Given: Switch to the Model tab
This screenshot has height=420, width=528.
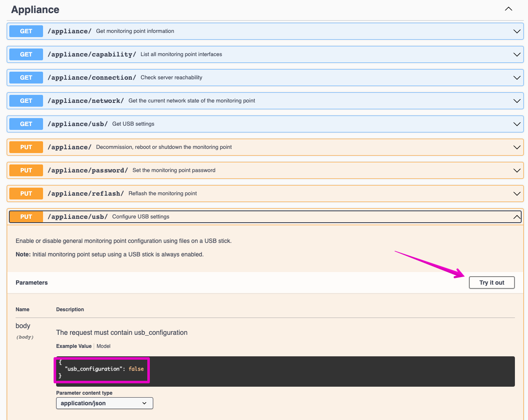Looking at the screenshot, I should coord(103,346).
